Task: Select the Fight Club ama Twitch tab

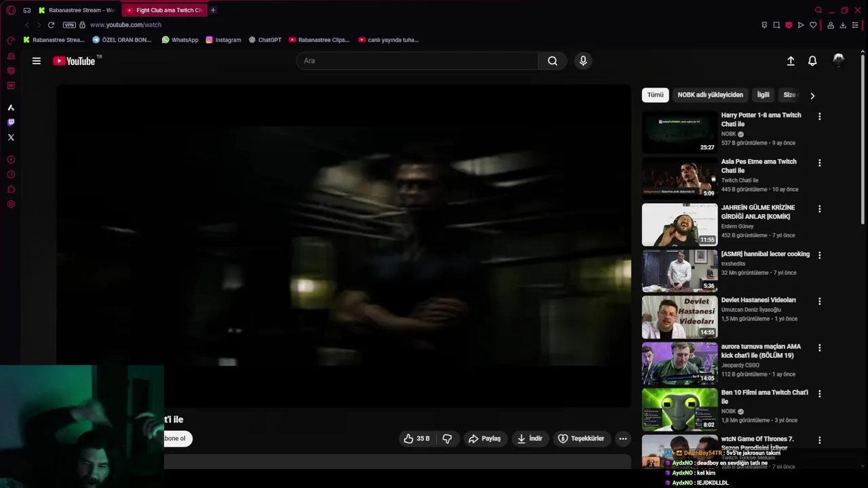Action: tap(165, 10)
